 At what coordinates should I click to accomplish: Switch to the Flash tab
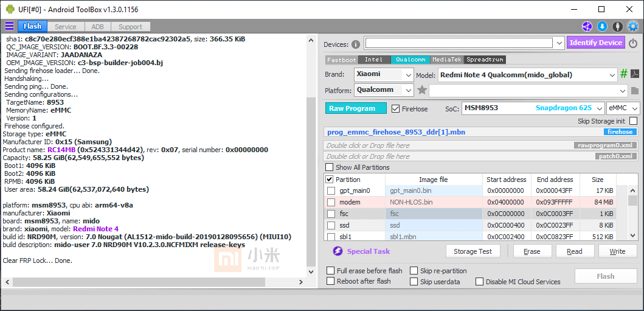pos(32,26)
